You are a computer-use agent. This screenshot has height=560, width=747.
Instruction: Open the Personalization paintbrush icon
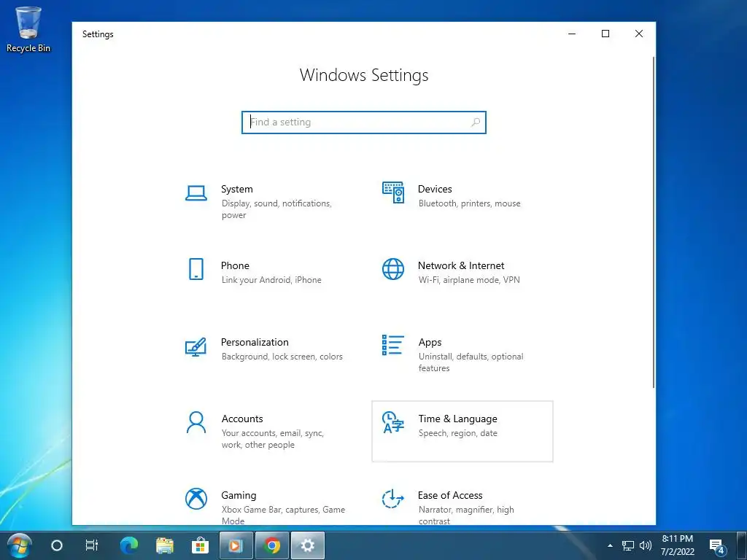point(196,346)
